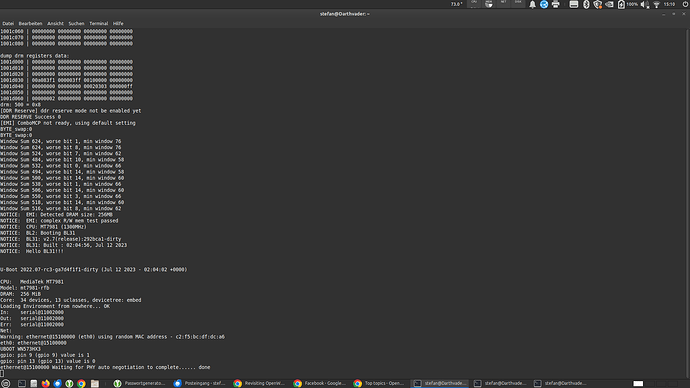This screenshot has width=690, height=388.
Task: Open the Suchen menu
Action: click(76, 23)
